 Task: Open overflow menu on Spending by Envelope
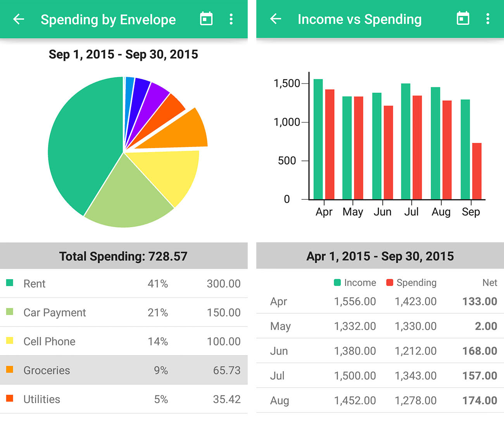pyautogui.click(x=231, y=19)
